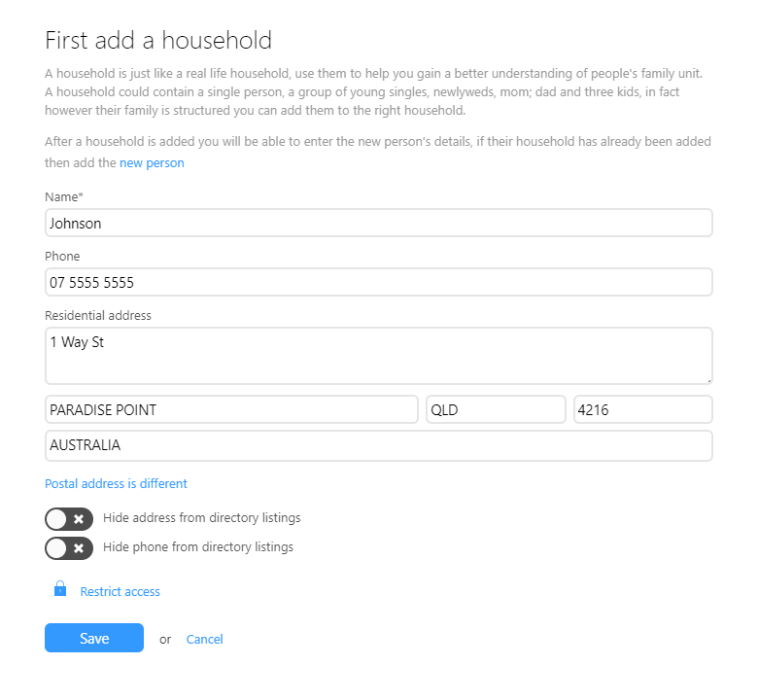Image resolution: width=758 pixels, height=700 pixels.
Task: Click the 'Hide address from directory listings' label
Action: coord(201,518)
